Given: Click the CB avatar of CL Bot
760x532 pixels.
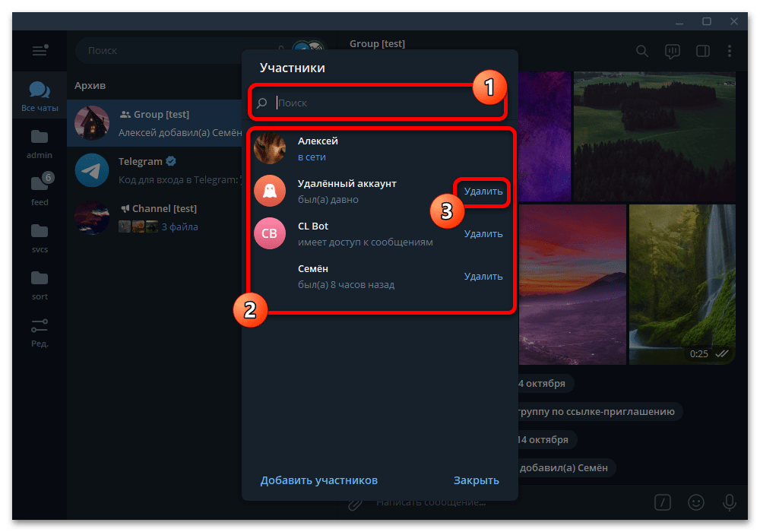Looking at the screenshot, I should point(270,233).
